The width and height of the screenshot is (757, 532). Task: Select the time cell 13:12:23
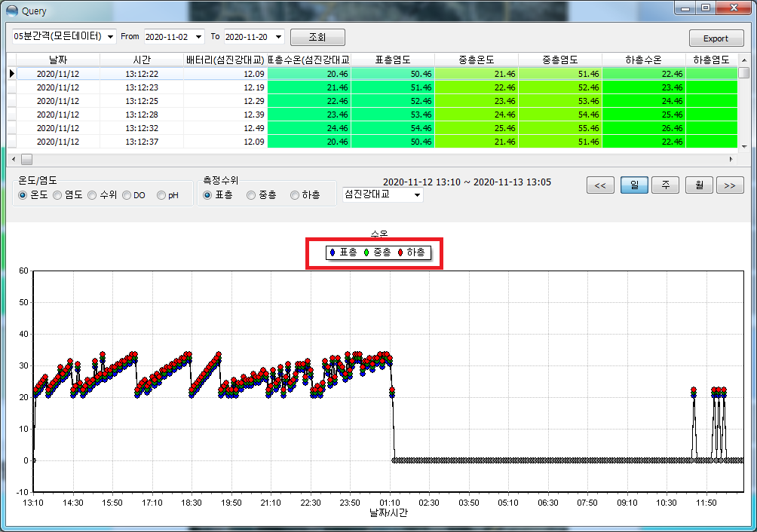tap(142, 87)
